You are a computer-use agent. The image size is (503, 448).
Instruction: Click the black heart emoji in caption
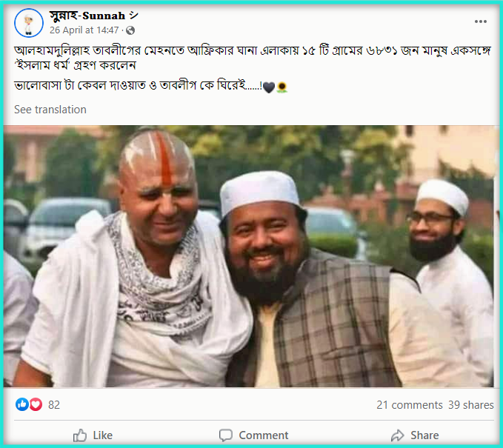click(268, 87)
